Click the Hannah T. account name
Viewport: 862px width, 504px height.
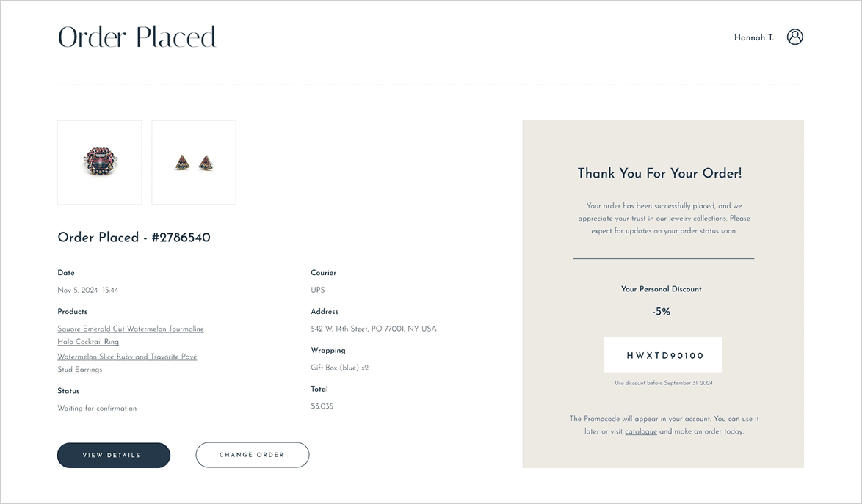point(753,37)
